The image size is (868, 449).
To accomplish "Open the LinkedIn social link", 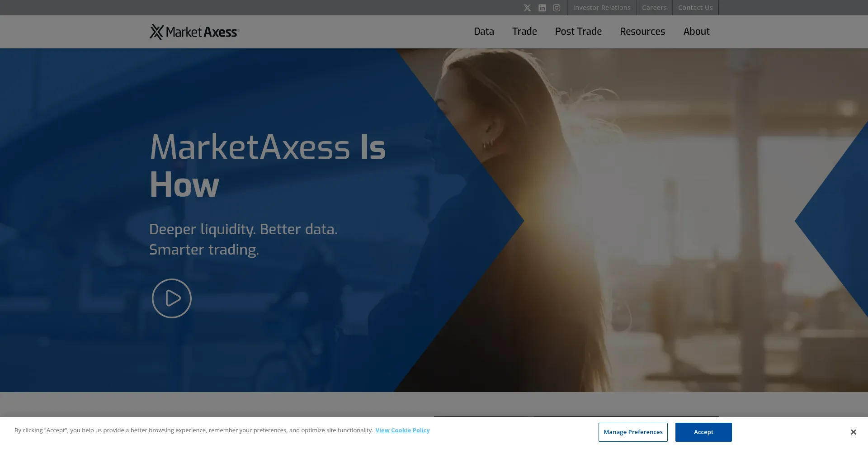I will tap(542, 8).
